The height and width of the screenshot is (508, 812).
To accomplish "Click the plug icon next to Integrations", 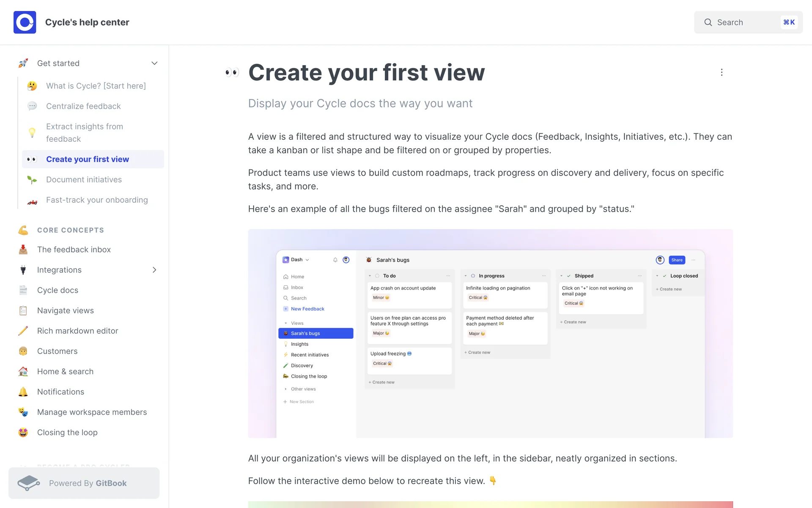I will (x=23, y=270).
